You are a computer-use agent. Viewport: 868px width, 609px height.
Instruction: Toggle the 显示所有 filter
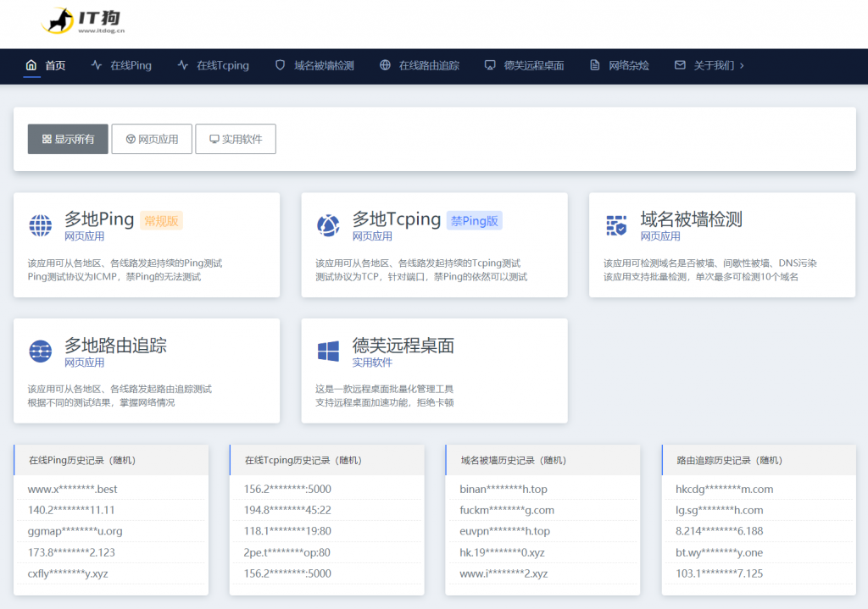click(67, 139)
